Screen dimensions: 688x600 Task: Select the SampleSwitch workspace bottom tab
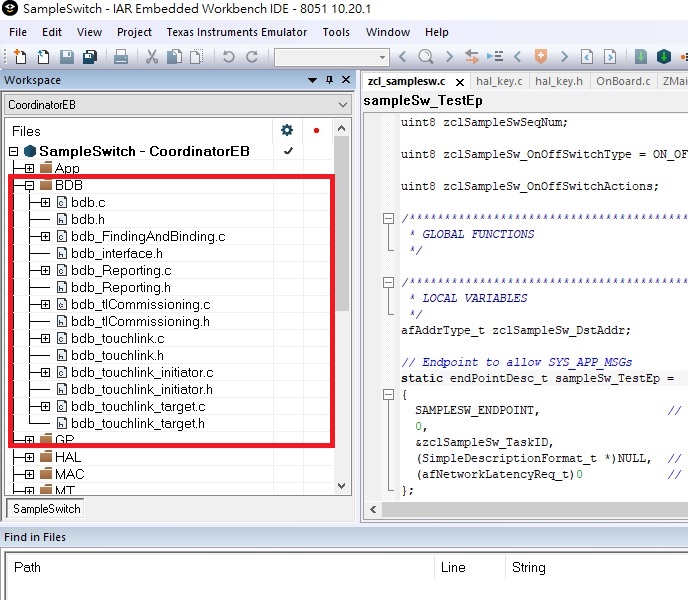pyautogui.click(x=47, y=509)
